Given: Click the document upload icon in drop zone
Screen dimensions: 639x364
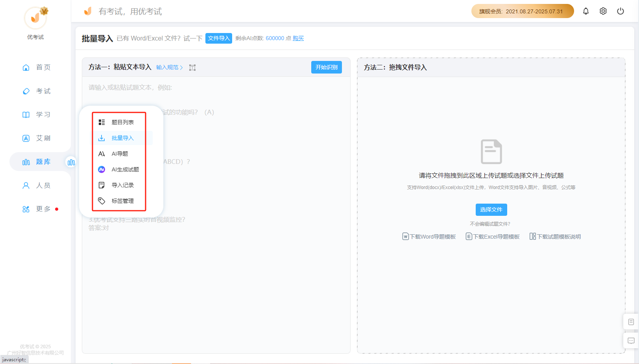Looking at the screenshot, I should pos(491,151).
